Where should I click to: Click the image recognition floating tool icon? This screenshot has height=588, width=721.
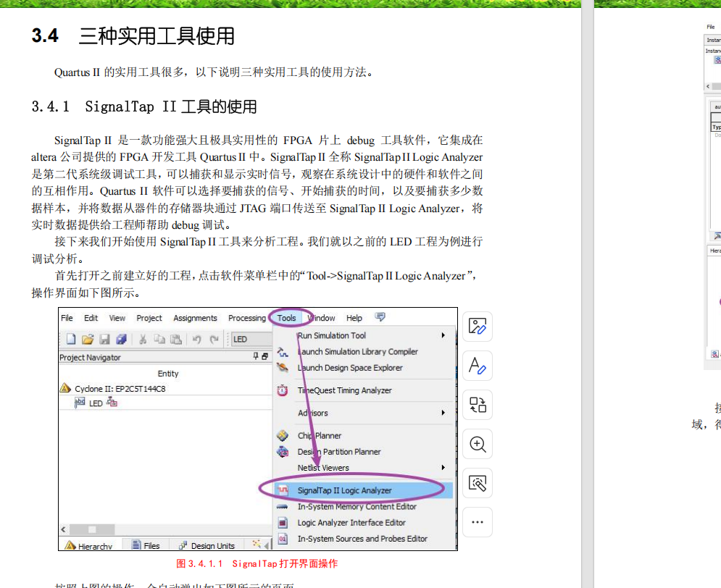(x=478, y=483)
